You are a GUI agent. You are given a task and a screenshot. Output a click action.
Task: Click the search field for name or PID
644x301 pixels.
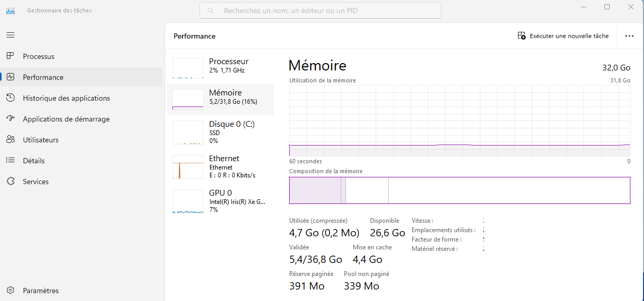pos(320,10)
